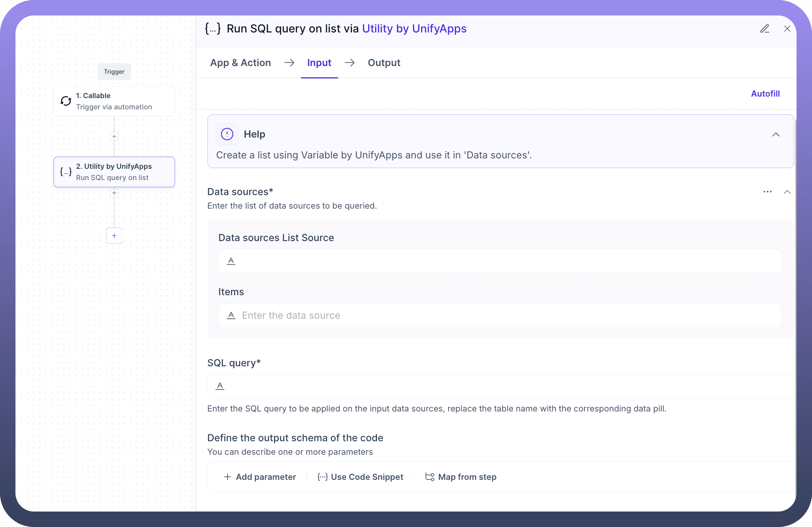812x527 pixels.
Task: Click the dashed plus button to add final step
Action: point(114,236)
